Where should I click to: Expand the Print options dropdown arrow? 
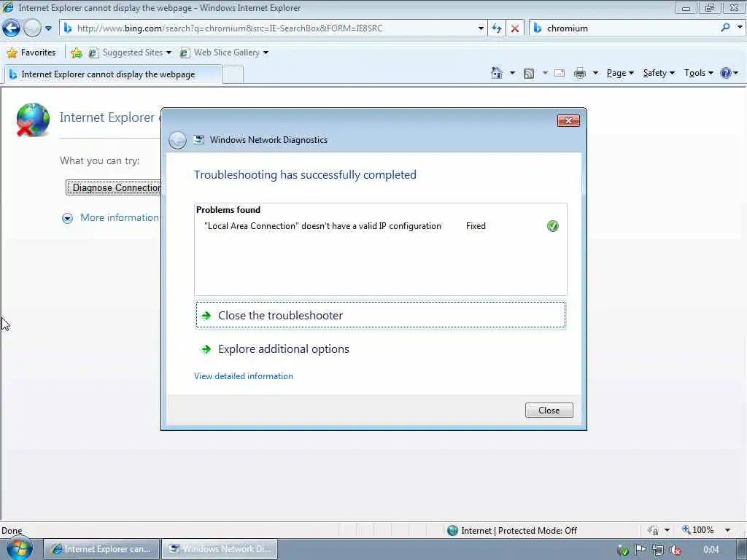pyautogui.click(x=595, y=73)
